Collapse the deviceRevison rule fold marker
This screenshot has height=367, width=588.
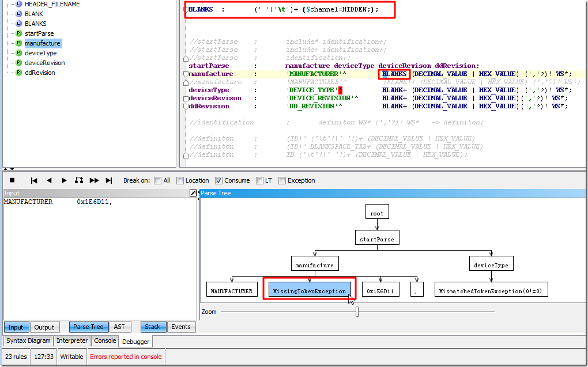pyautogui.click(x=186, y=99)
